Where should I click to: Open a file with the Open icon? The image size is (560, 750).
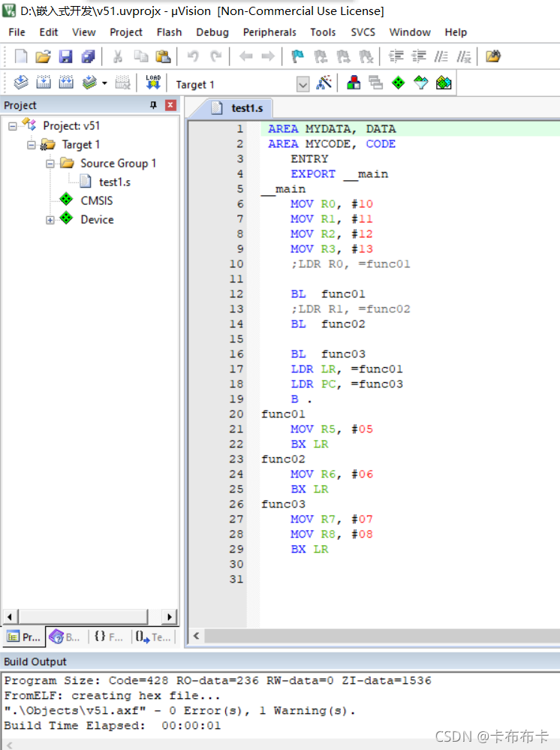click(x=43, y=56)
